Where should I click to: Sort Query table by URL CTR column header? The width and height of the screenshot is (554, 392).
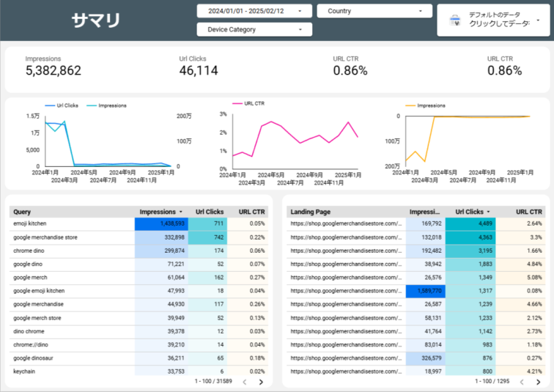[251, 211]
